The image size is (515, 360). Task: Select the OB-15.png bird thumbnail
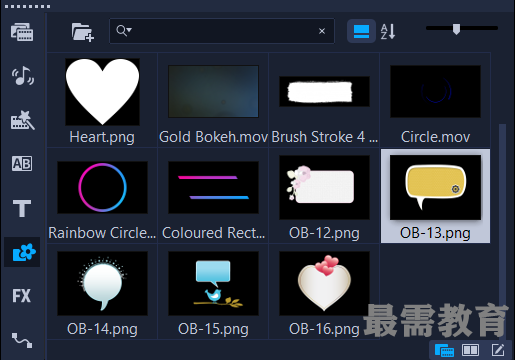213,283
